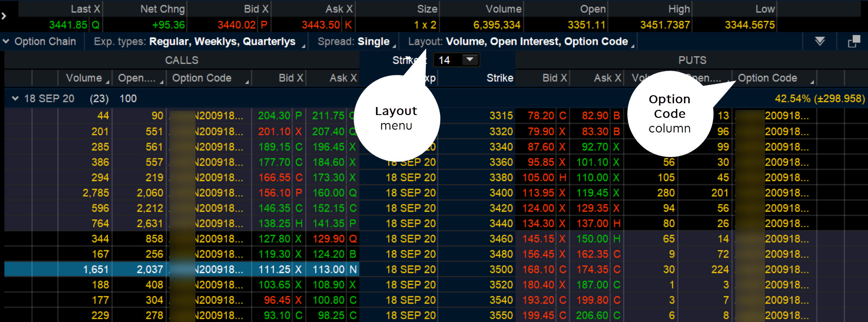Click call open interest 2,631 at strike 3440
The image size is (868, 322).
(x=150, y=223)
